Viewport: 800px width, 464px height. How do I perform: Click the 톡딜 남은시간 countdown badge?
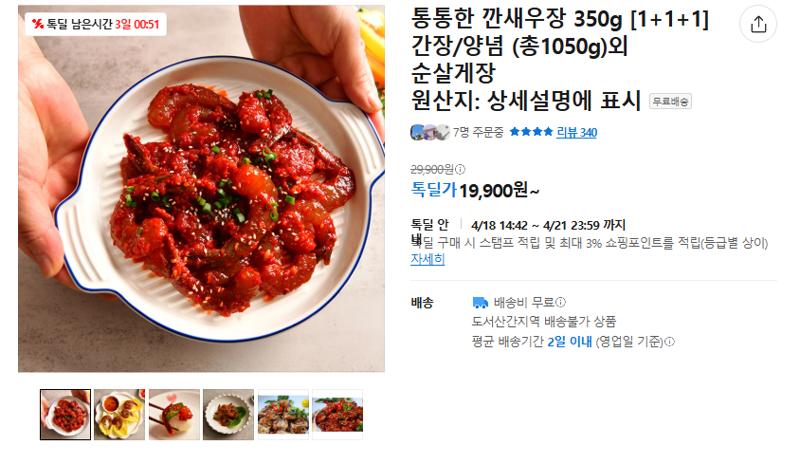96,24
